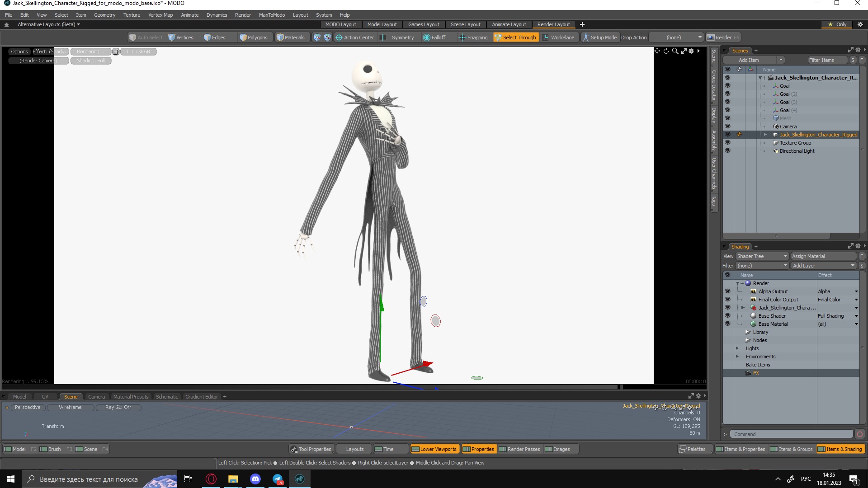Image resolution: width=868 pixels, height=488 pixels.
Task: Open Discord from taskbar
Action: click(x=255, y=479)
